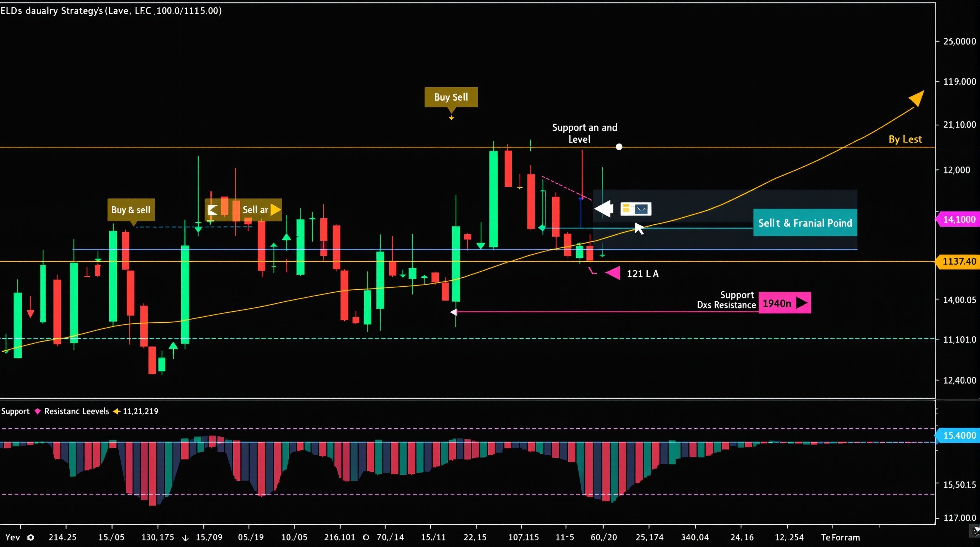Click the orange 1137.40 price tag
Viewport: 980px width, 547px height.
pos(959,261)
